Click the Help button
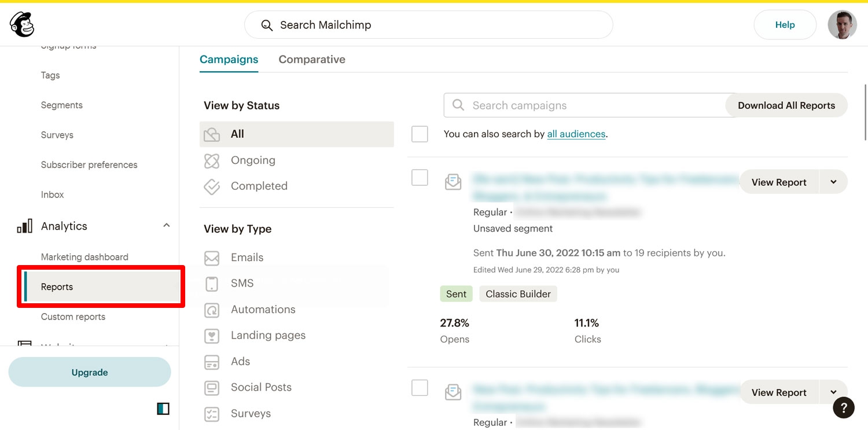Screen dimensions: 868x430 (x=785, y=25)
